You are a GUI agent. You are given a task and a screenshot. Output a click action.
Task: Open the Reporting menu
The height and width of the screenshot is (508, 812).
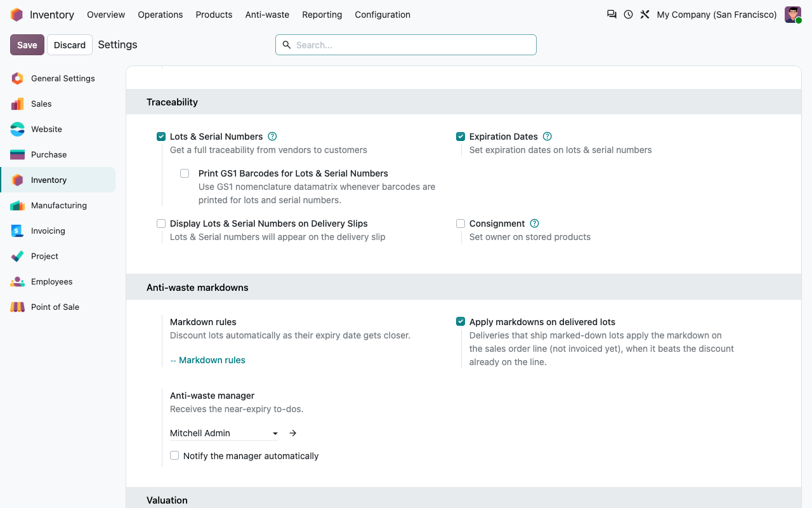pos(322,15)
